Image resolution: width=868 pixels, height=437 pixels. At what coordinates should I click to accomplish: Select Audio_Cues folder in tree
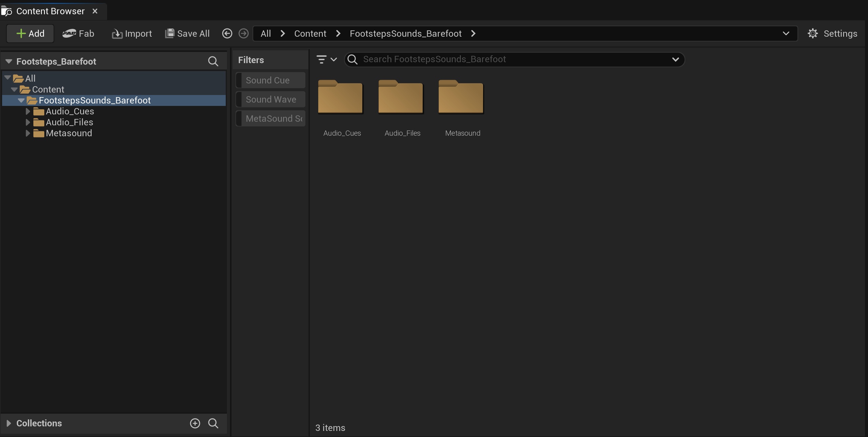click(114, 111)
